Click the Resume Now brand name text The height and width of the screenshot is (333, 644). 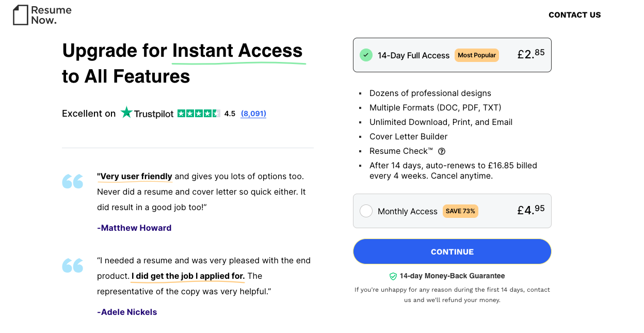(x=51, y=15)
